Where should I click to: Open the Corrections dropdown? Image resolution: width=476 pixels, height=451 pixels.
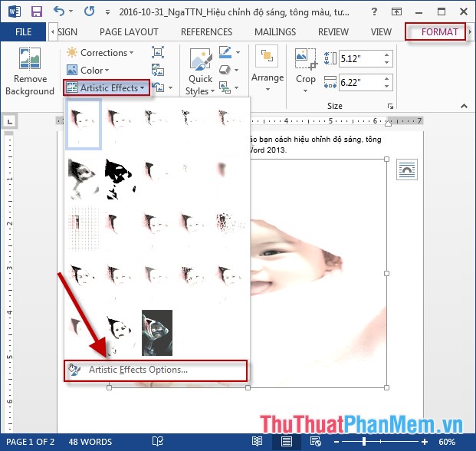[100, 53]
